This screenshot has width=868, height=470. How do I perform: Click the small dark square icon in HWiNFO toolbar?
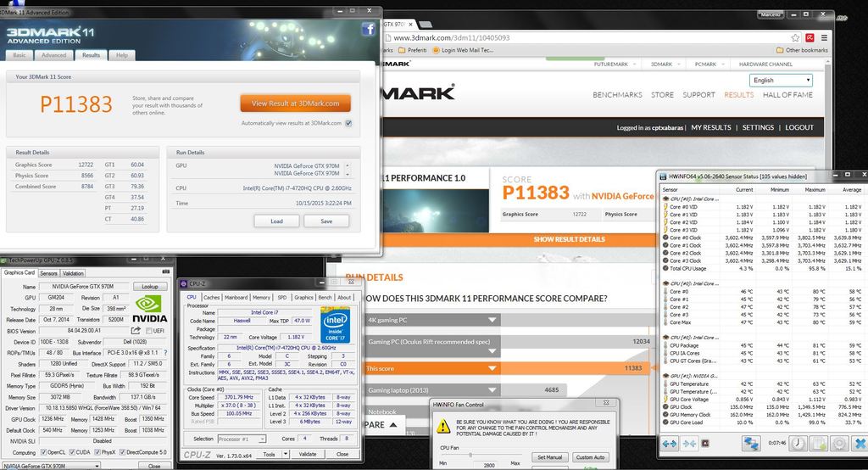705,444
